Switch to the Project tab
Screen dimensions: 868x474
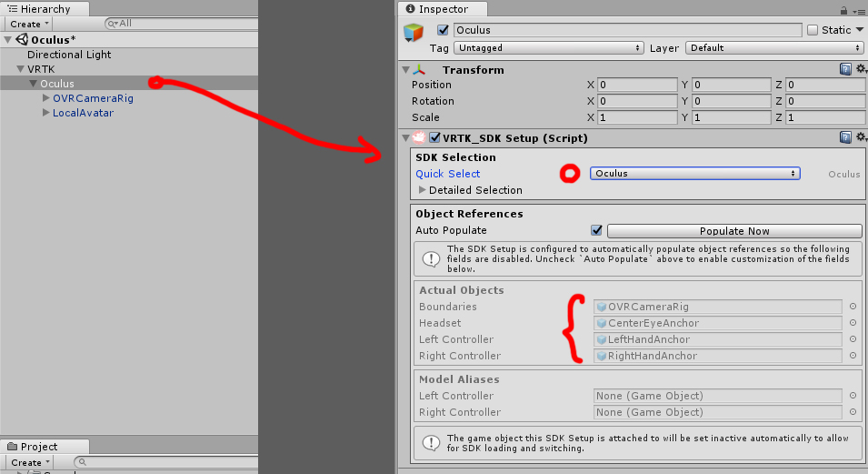tap(45, 447)
